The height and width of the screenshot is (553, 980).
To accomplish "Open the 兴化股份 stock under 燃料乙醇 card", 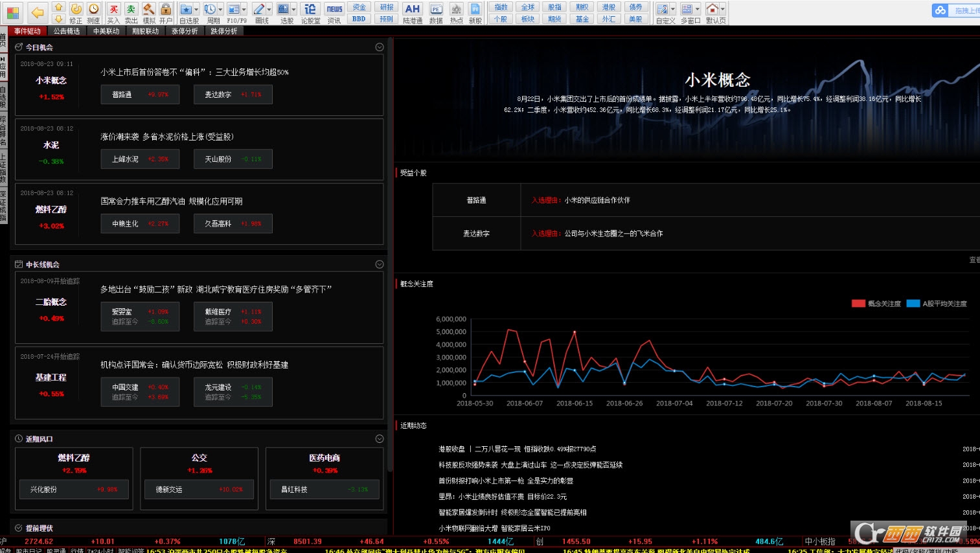I will click(74, 490).
